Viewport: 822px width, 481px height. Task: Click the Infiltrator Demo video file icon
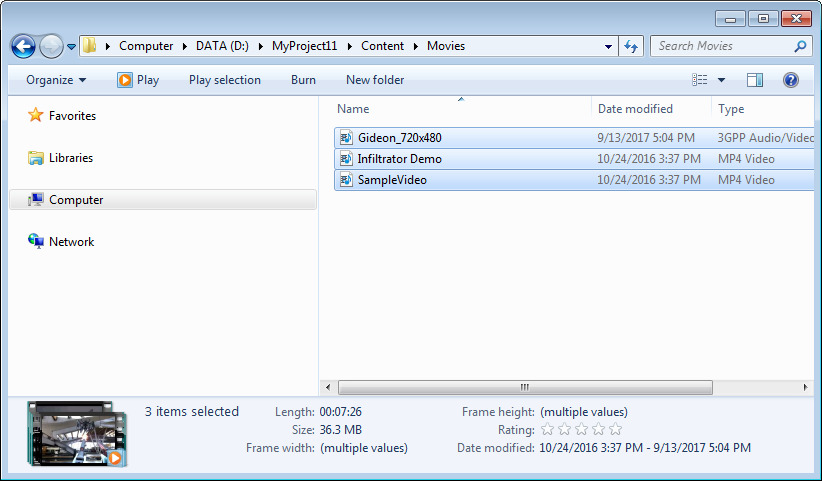coord(346,159)
